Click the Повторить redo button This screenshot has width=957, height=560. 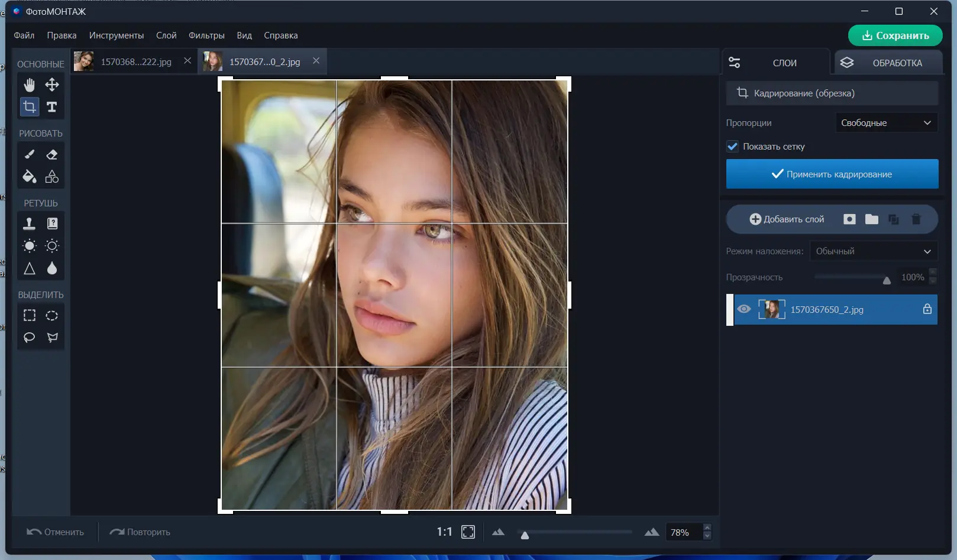tap(140, 532)
